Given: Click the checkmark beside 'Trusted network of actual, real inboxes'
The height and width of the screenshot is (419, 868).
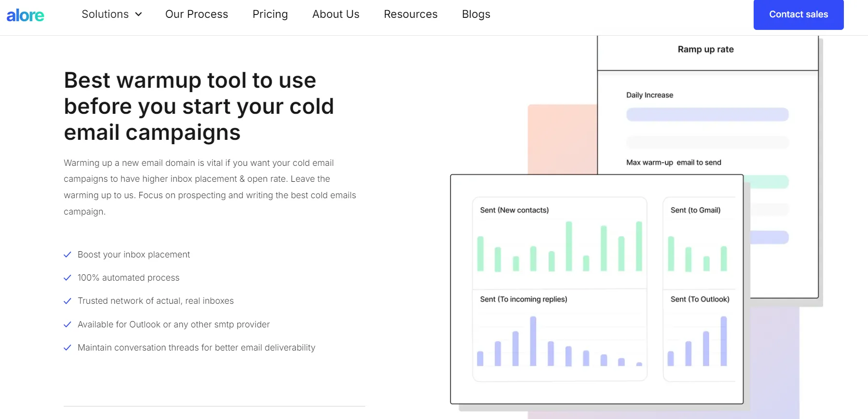Looking at the screenshot, I should pyautogui.click(x=67, y=301).
